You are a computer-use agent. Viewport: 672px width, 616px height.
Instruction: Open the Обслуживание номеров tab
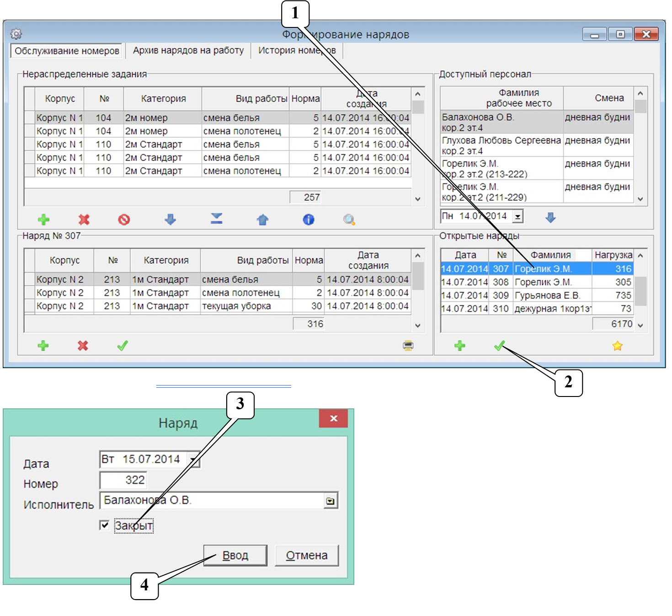67,51
